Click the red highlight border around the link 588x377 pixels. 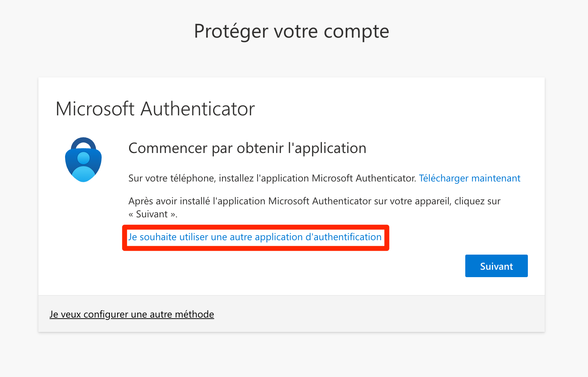(x=256, y=249)
